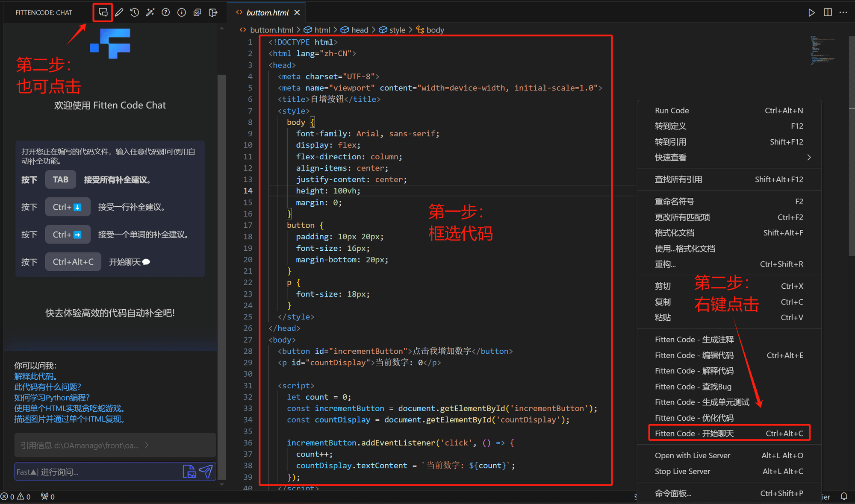This screenshot has height=504, width=855.
Task: Choose 复制 in context menu
Action: tap(729, 302)
